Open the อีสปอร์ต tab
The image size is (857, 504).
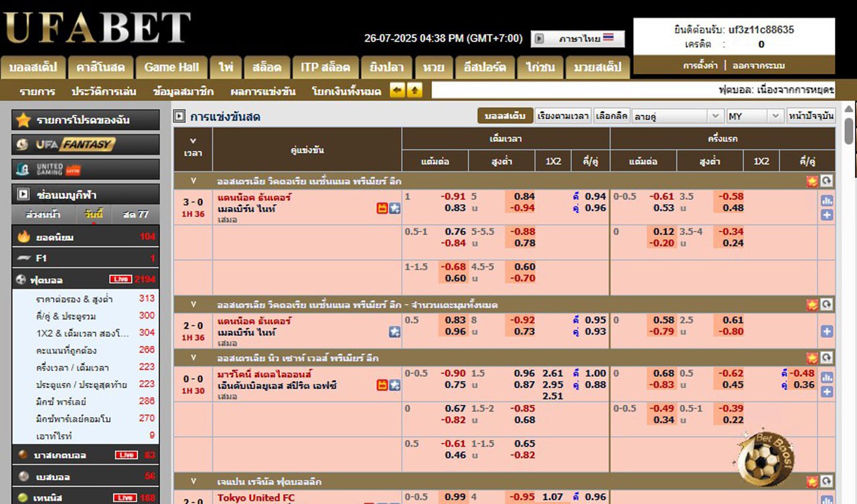[x=485, y=67]
